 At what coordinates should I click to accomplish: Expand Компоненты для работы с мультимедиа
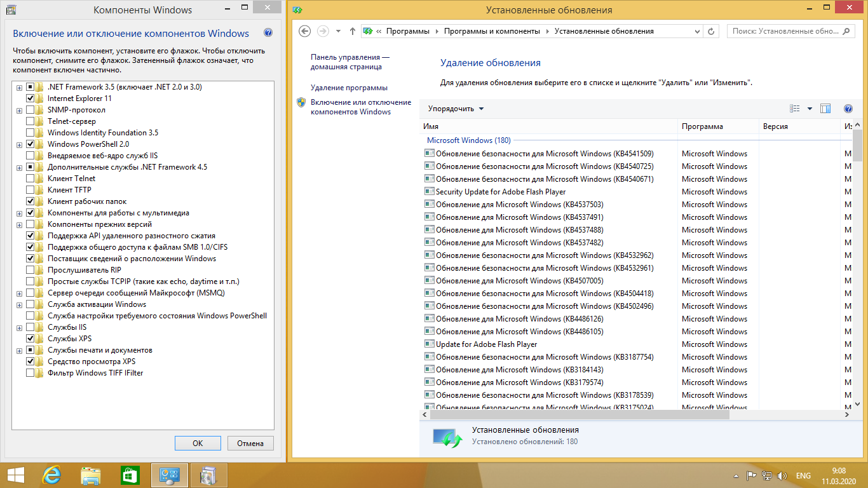pos(19,213)
